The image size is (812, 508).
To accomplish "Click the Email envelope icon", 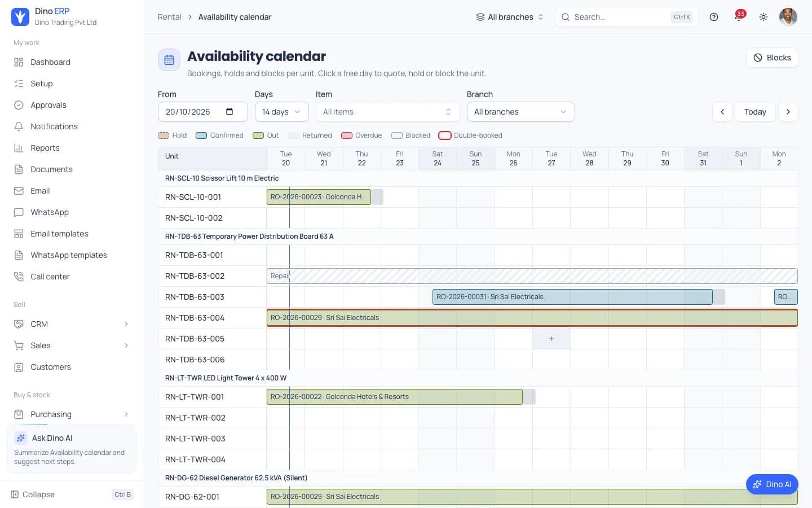I will coord(19,191).
